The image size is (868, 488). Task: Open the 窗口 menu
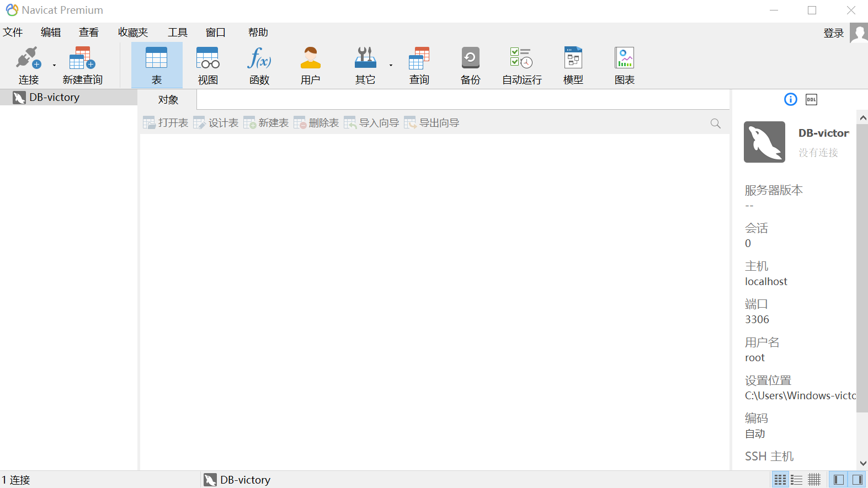click(216, 33)
